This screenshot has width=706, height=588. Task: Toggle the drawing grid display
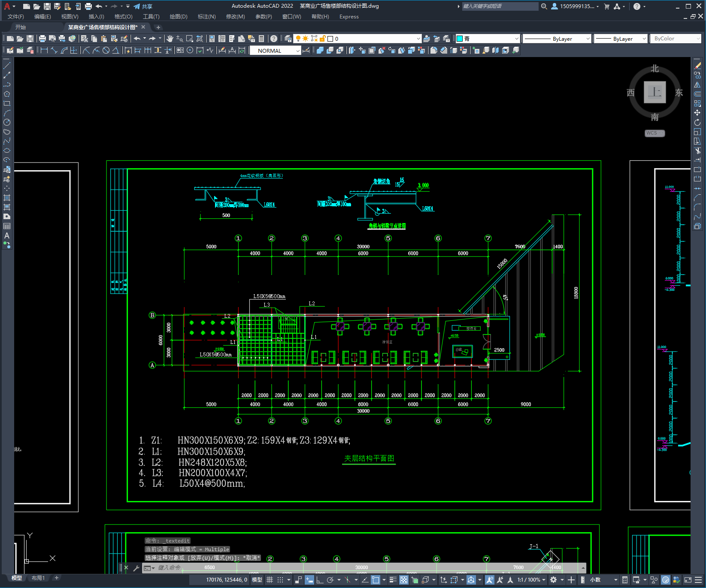point(270,580)
